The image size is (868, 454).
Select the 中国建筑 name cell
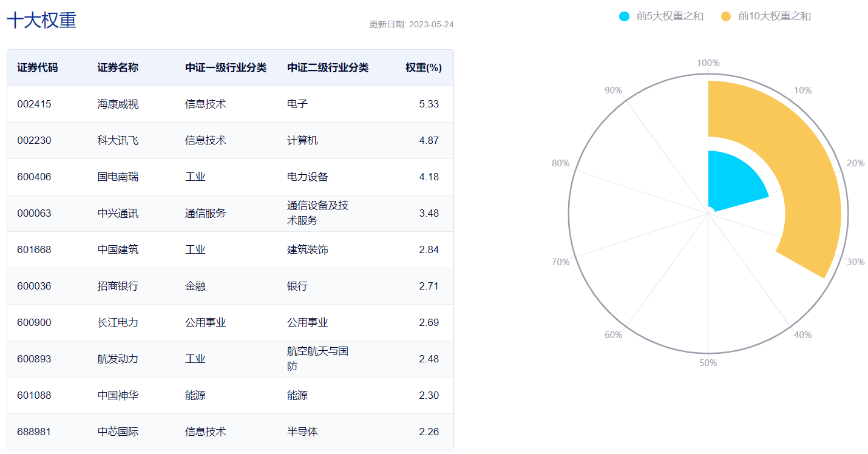point(118,250)
